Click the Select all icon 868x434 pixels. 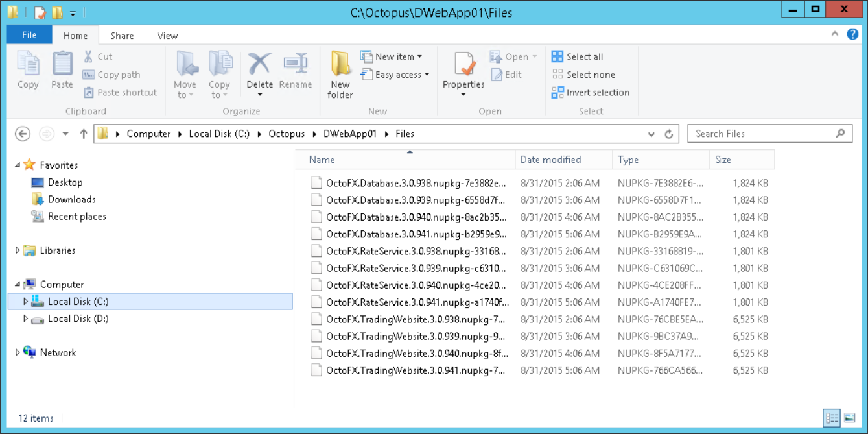(557, 57)
